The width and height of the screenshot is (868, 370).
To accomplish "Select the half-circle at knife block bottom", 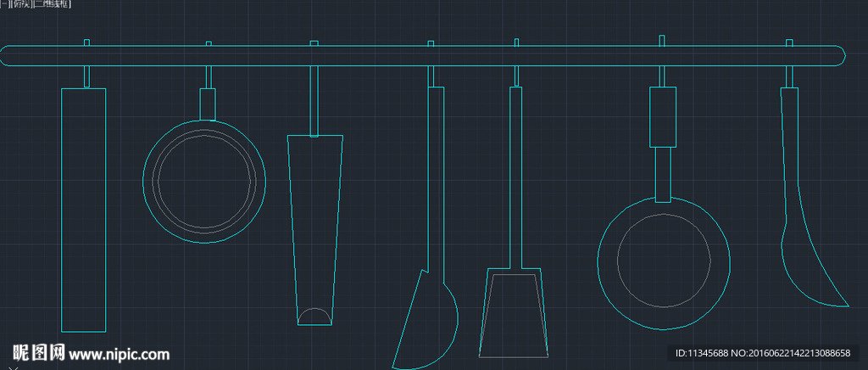I will (x=314, y=317).
